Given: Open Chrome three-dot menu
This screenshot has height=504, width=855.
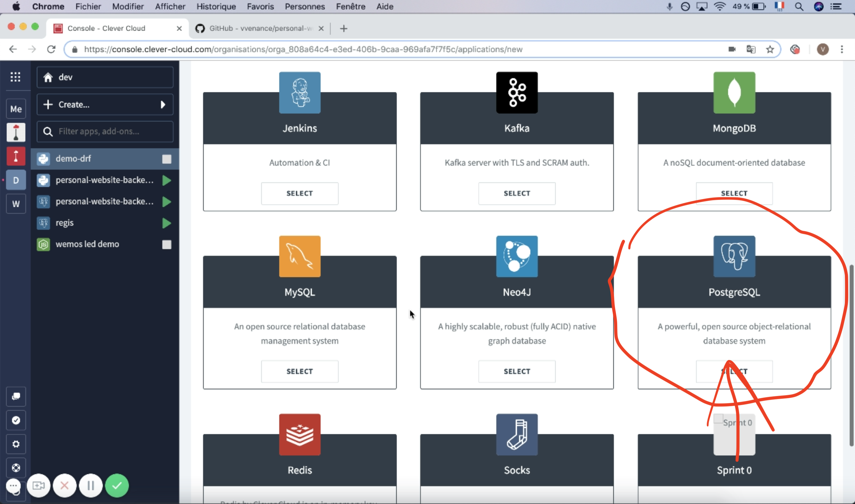Looking at the screenshot, I should [x=842, y=49].
